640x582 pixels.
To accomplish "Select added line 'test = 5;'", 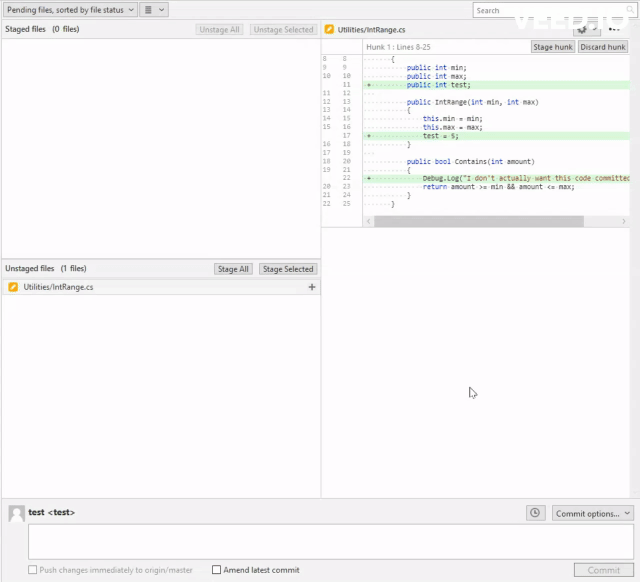I will [x=496, y=136].
